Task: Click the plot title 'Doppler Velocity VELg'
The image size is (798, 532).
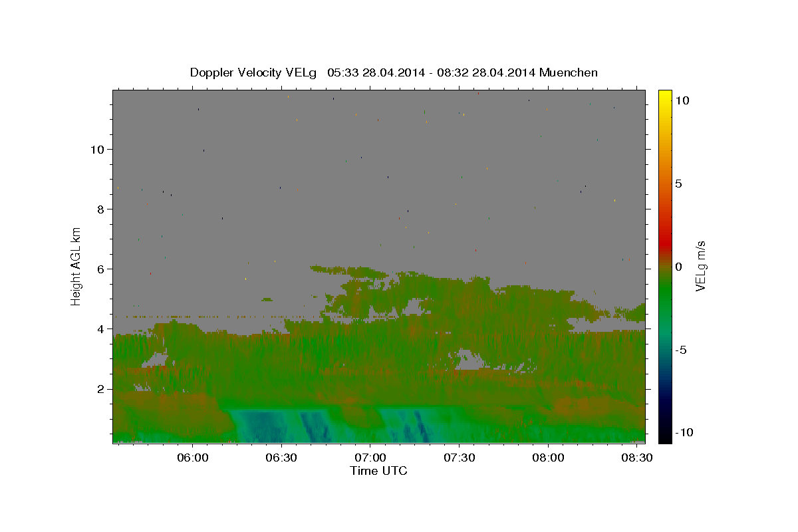Action: click(x=253, y=72)
